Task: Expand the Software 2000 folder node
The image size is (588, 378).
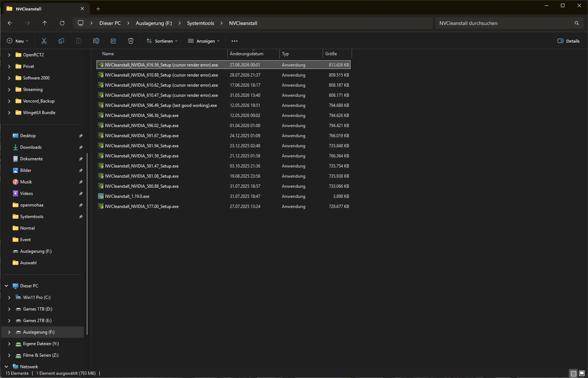Action: (x=9, y=78)
